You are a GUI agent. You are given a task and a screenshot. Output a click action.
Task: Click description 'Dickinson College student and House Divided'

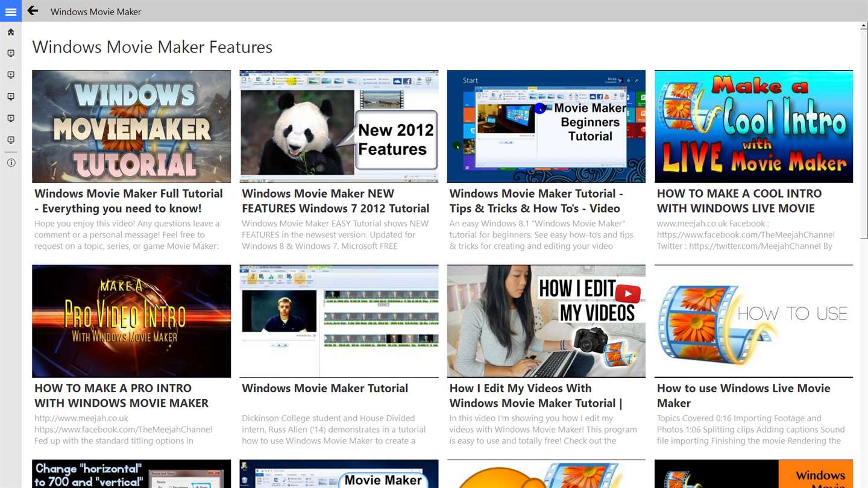(x=333, y=430)
